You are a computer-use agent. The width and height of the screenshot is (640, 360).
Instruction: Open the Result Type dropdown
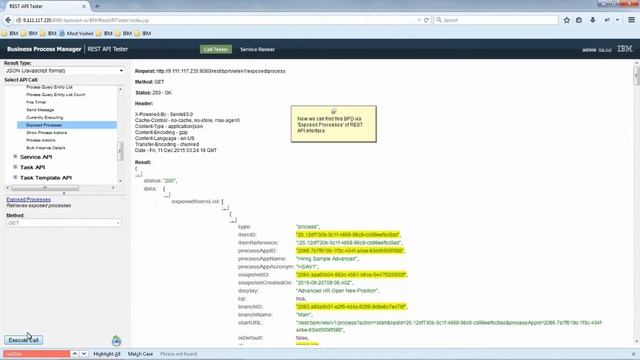coord(64,71)
